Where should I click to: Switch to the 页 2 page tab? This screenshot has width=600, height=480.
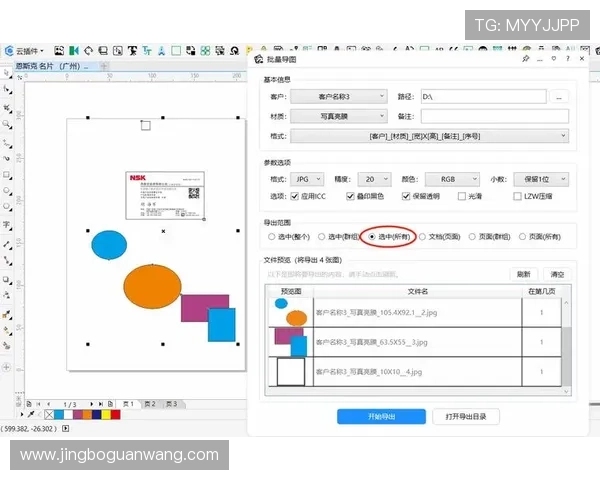(150, 404)
